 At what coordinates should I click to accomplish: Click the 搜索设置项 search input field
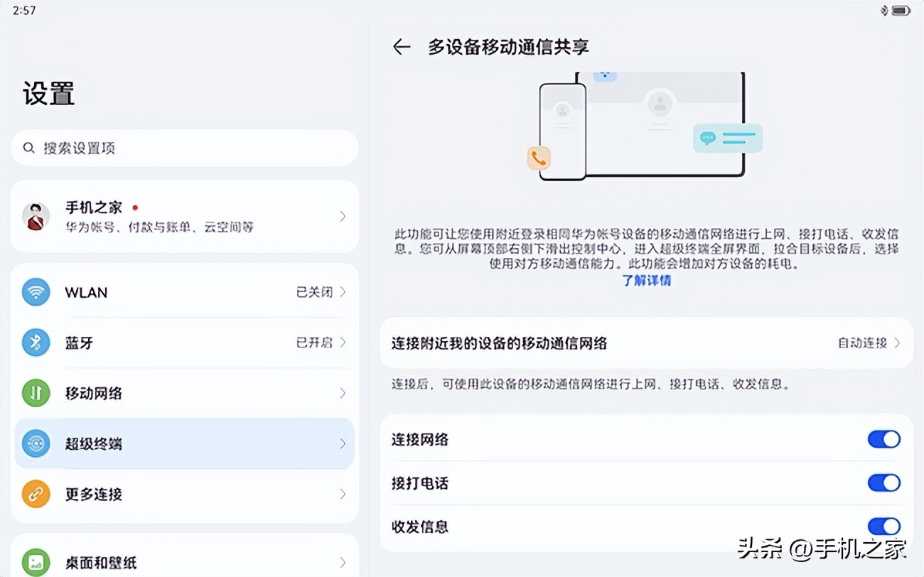[x=185, y=148]
